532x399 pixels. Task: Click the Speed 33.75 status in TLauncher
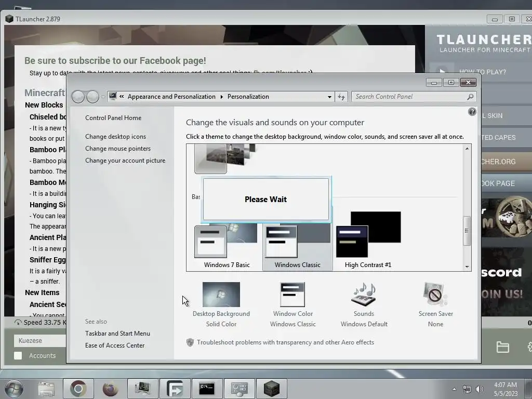41,322
